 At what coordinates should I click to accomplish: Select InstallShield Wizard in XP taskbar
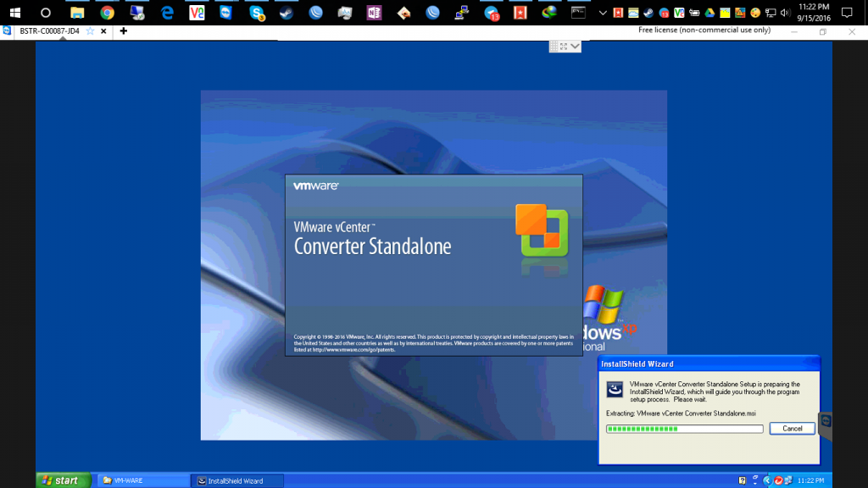click(238, 481)
